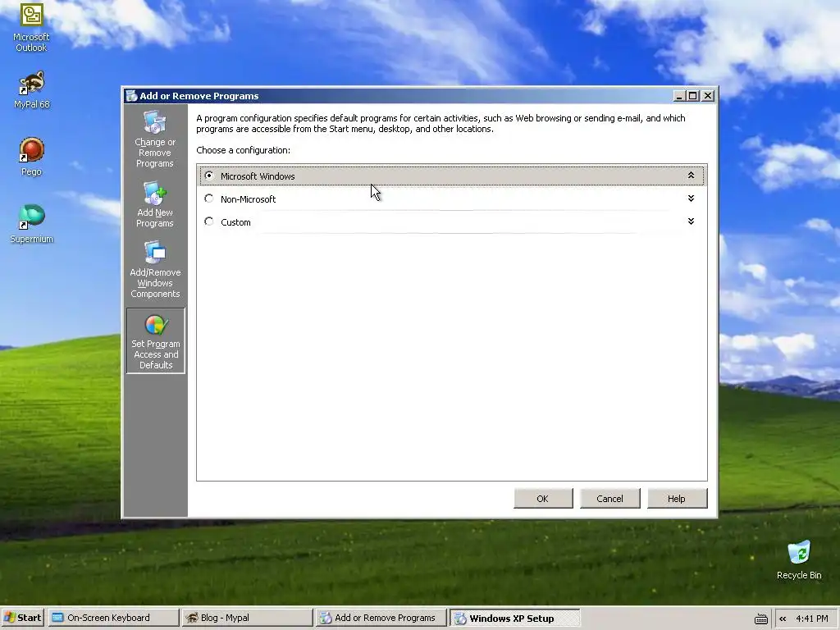Click the 'Custom' configuration label
The height and width of the screenshot is (630, 840).
tap(235, 222)
